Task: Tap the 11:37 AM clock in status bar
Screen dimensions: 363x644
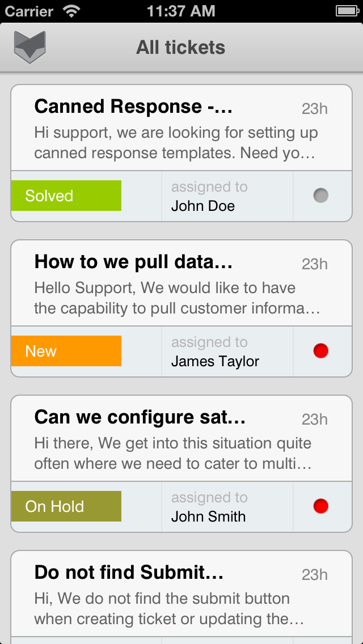Action: pyautogui.click(x=181, y=11)
